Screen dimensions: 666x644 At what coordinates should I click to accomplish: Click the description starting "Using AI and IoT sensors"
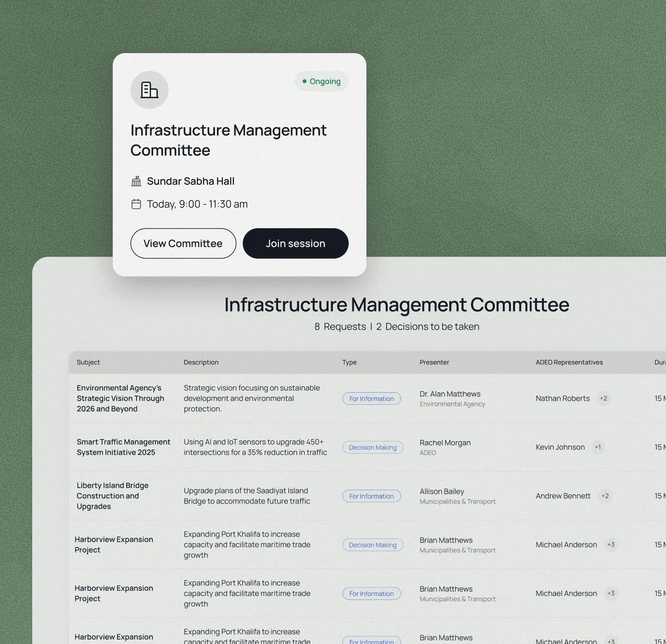pos(256,447)
